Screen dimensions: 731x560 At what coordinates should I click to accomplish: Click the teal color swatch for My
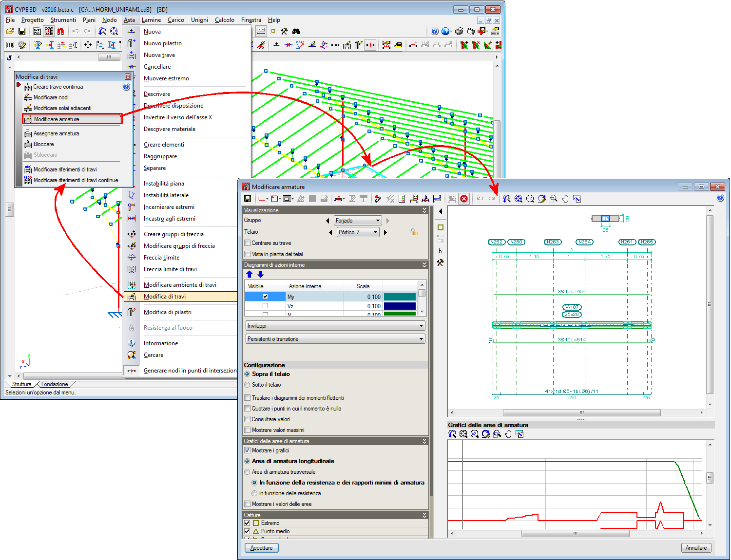click(400, 297)
